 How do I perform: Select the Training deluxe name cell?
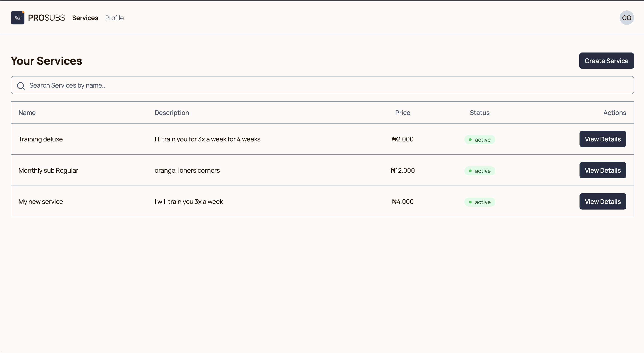[x=41, y=139]
